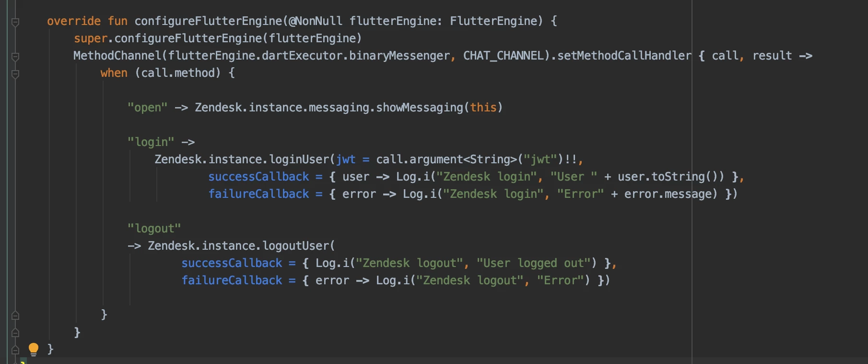The width and height of the screenshot is (868, 364).
Task: Click the when keyword
Action: pos(114,73)
